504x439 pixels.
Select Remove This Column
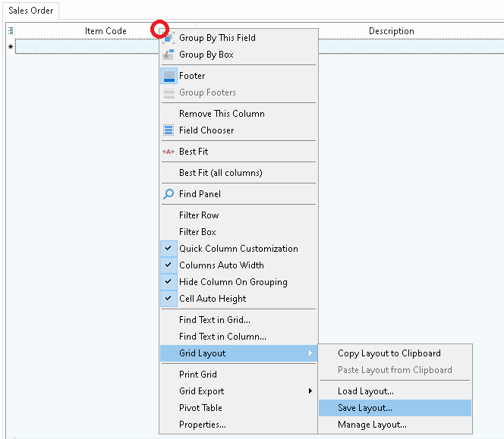[222, 114]
